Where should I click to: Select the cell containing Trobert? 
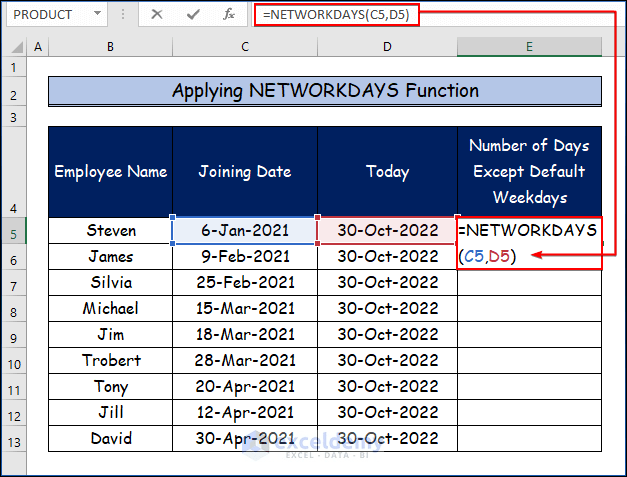point(110,361)
